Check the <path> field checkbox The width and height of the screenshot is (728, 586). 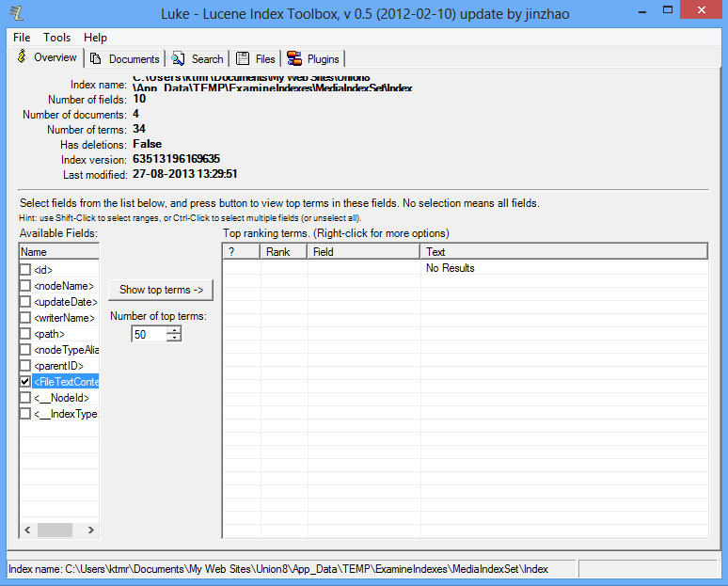coord(25,334)
